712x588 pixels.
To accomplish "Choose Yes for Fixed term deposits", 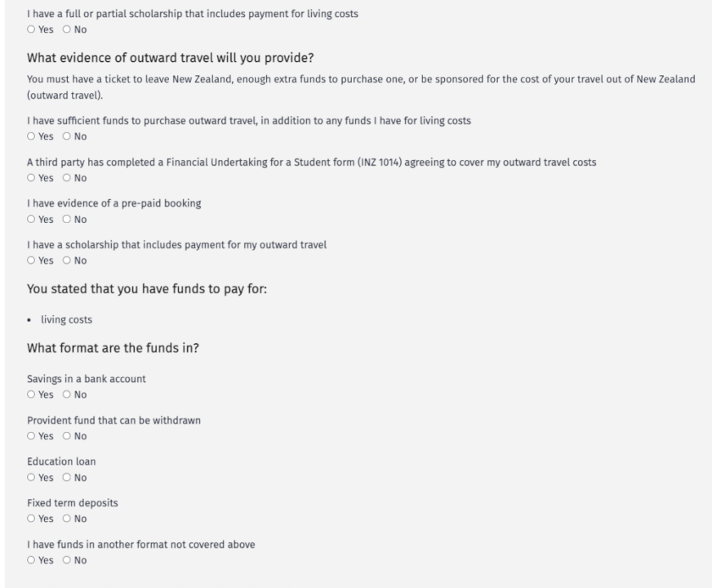I will pyautogui.click(x=32, y=519).
